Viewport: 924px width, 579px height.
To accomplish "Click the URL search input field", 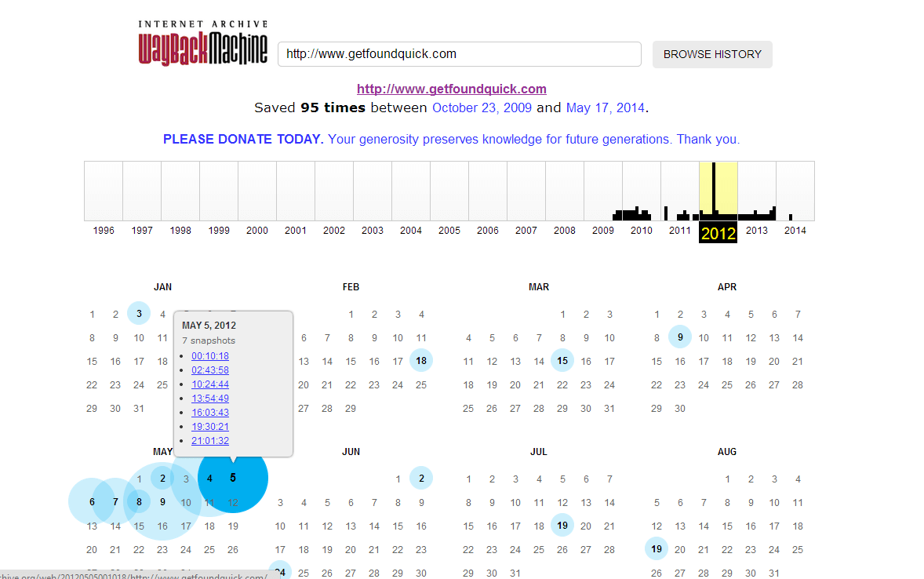I will tap(459, 54).
